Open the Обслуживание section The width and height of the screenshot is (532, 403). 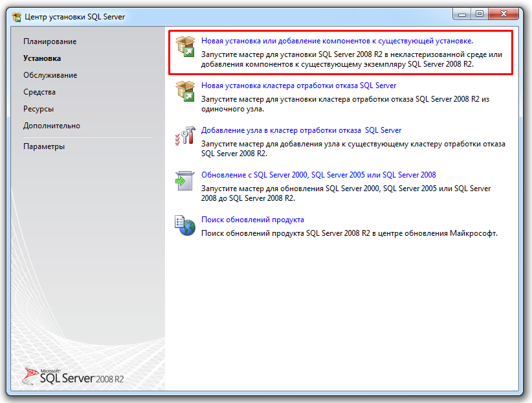pyautogui.click(x=50, y=75)
